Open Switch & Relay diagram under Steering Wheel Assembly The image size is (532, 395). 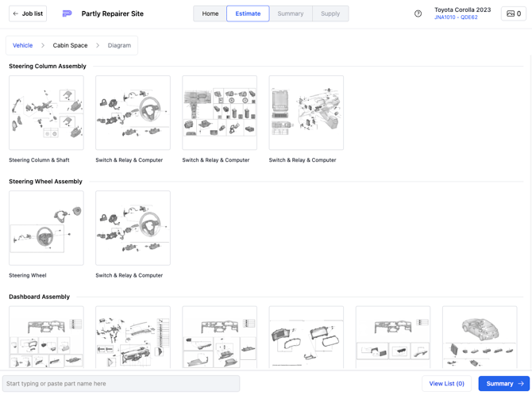click(x=133, y=228)
